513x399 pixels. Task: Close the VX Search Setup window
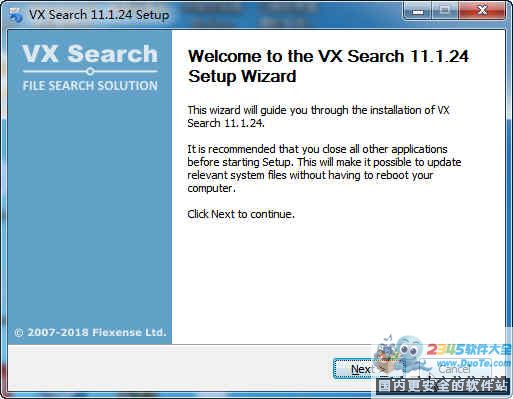pyautogui.click(x=482, y=12)
